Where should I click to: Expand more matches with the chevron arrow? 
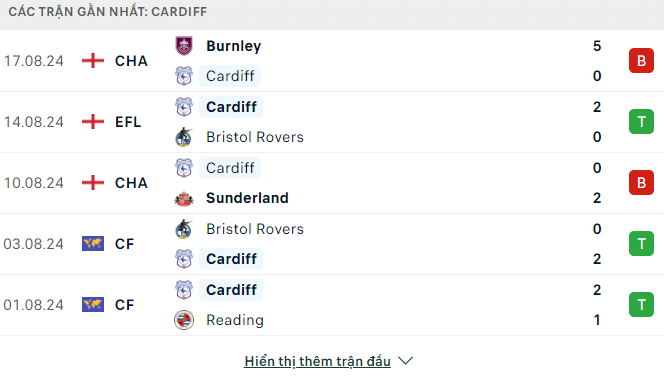tap(405, 361)
